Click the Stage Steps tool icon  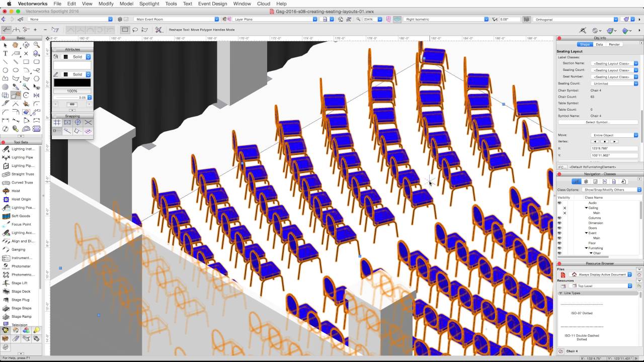[x=6, y=308]
